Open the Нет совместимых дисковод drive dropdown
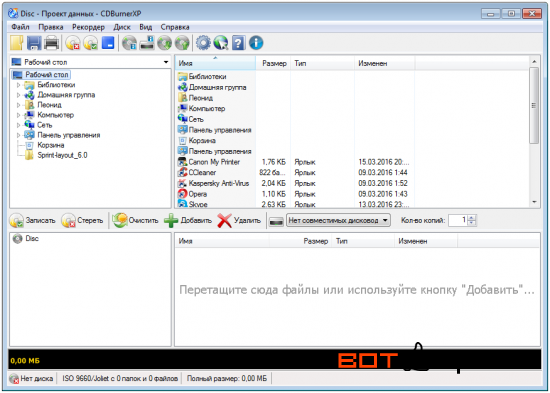 pos(338,220)
